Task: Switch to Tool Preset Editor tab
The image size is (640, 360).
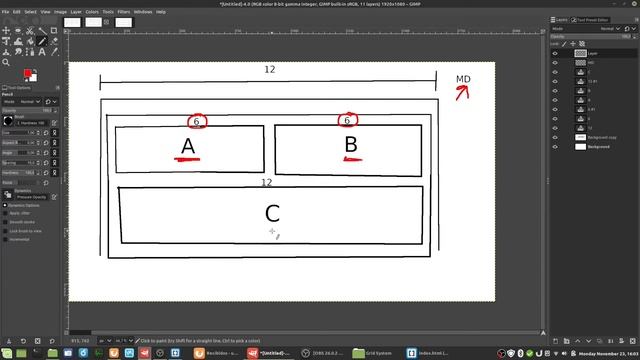Action: coord(591,20)
